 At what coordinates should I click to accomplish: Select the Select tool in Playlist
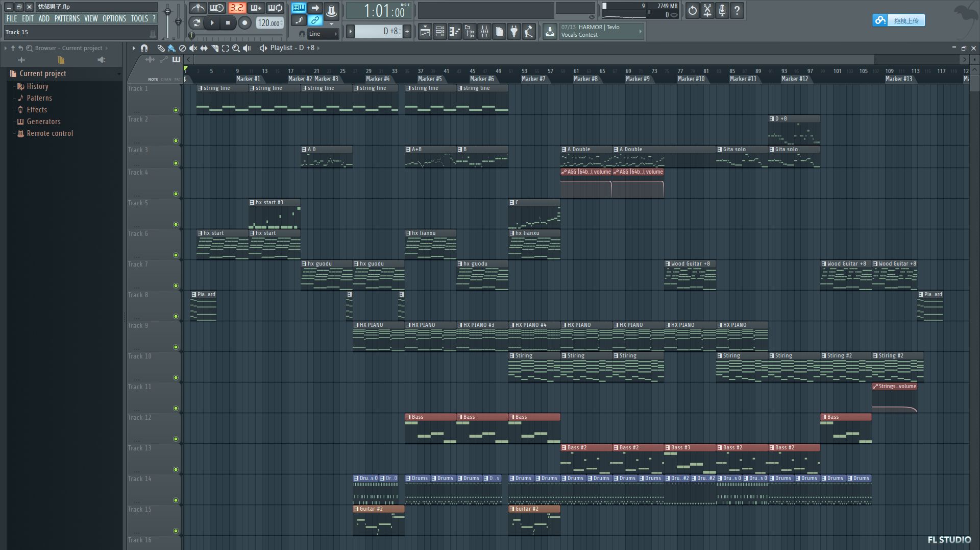[225, 48]
